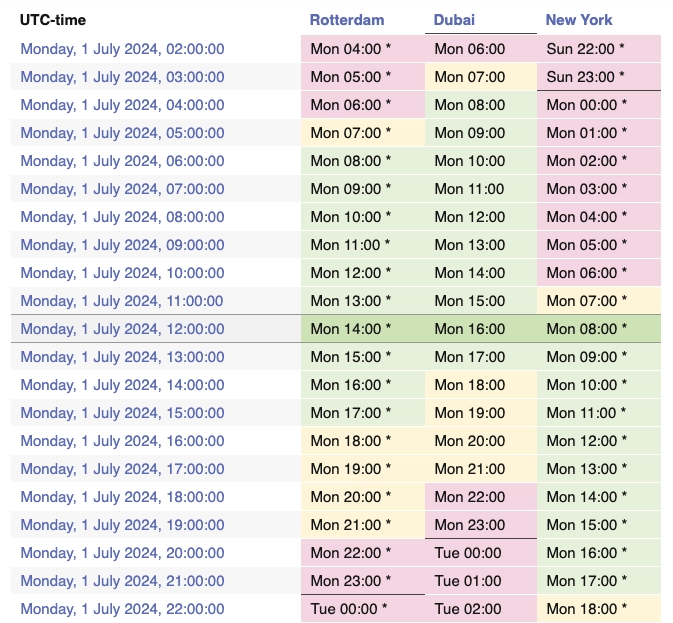
Task: Open the New York column header link
Action: [x=579, y=20]
